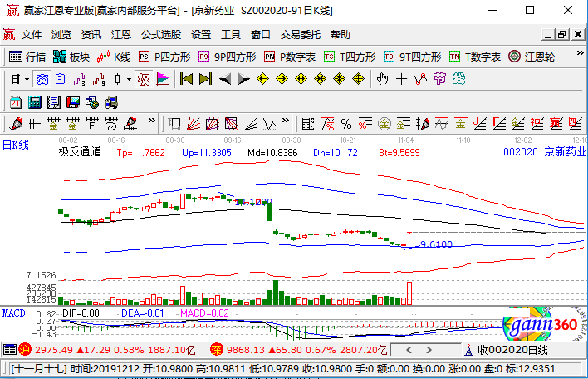Select the hand pan tool
The image size is (588, 379).
[x=383, y=79]
